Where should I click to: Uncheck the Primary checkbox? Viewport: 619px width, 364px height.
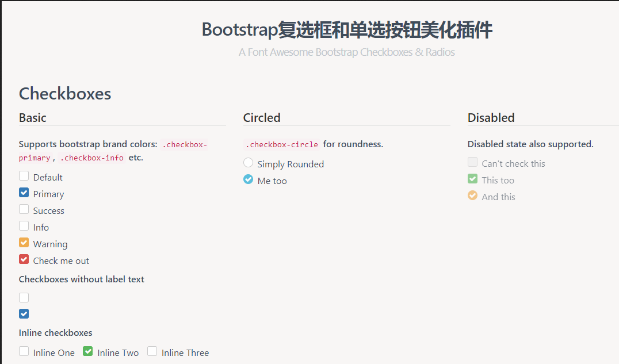[x=24, y=193]
